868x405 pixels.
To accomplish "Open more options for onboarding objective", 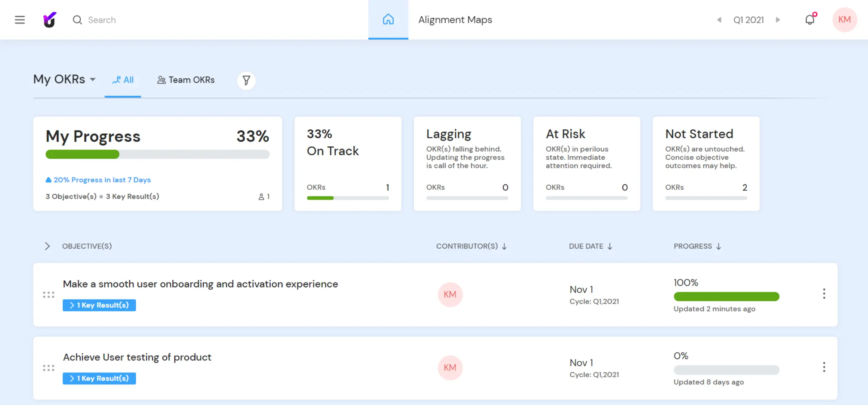I will 824,294.
